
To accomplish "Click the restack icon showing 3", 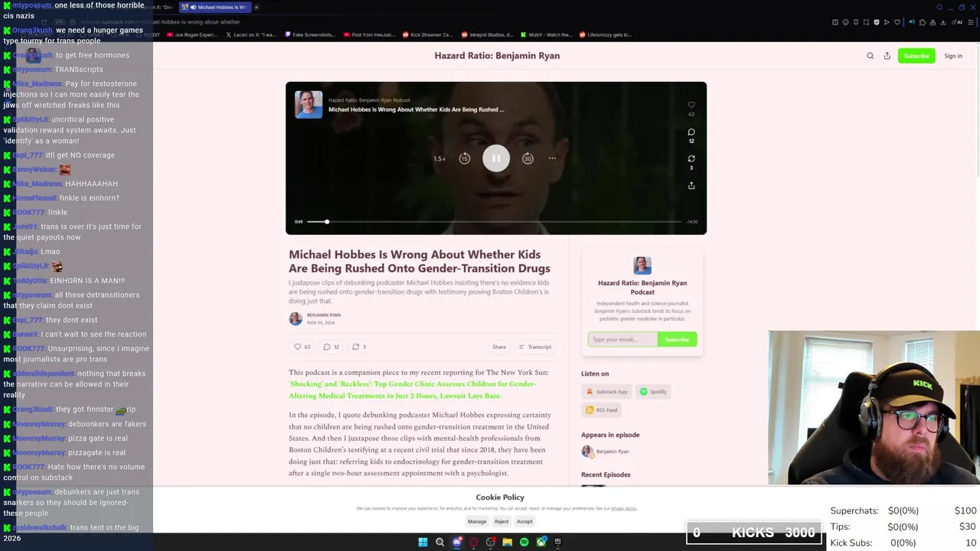I will [358, 347].
